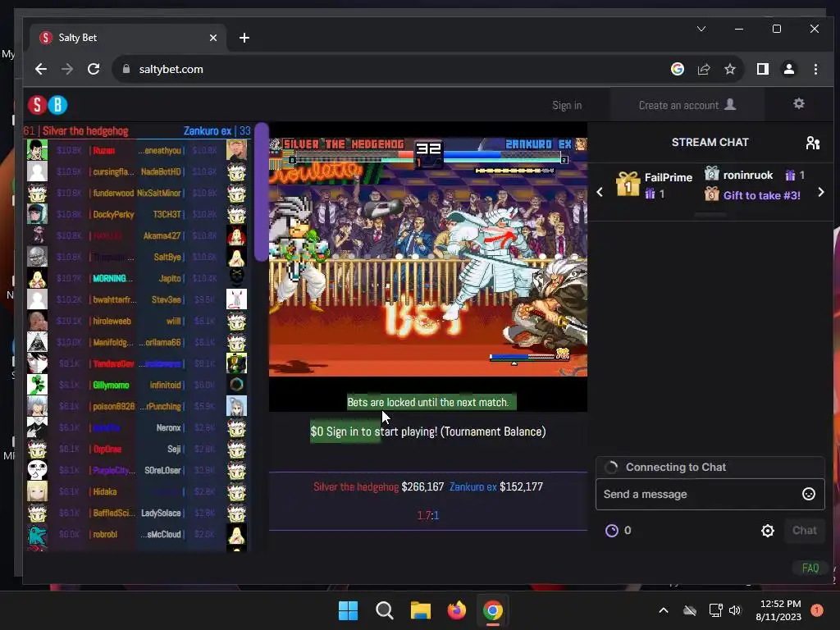Click the Silver the hedgehog header name
The height and width of the screenshot is (630, 840).
85,130
